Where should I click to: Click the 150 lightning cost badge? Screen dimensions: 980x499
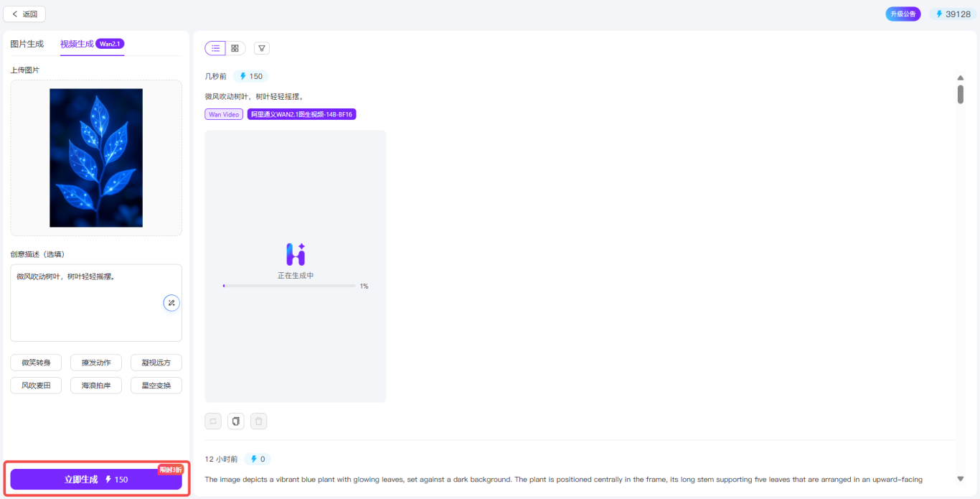pyautogui.click(x=251, y=76)
